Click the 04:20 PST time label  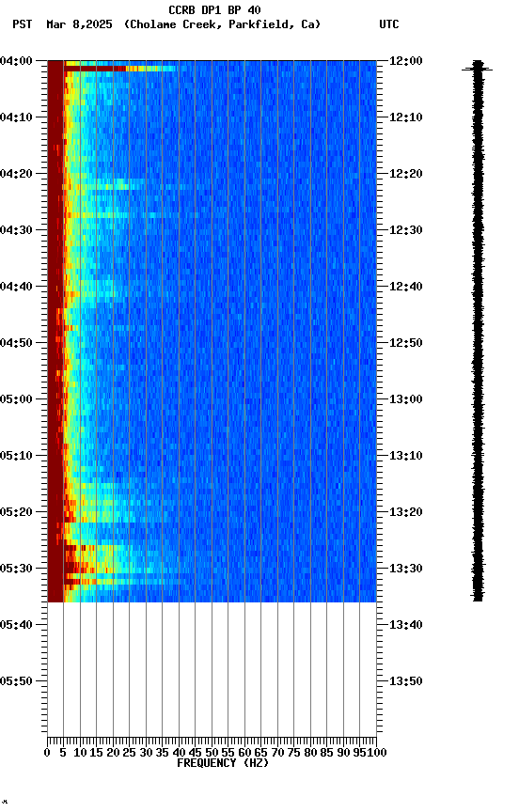pos(16,174)
